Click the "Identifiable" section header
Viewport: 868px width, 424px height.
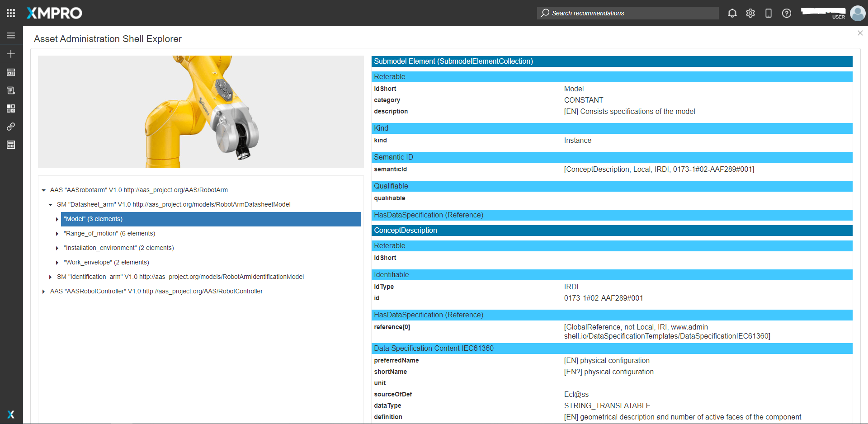pyautogui.click(x=612, y=275)
